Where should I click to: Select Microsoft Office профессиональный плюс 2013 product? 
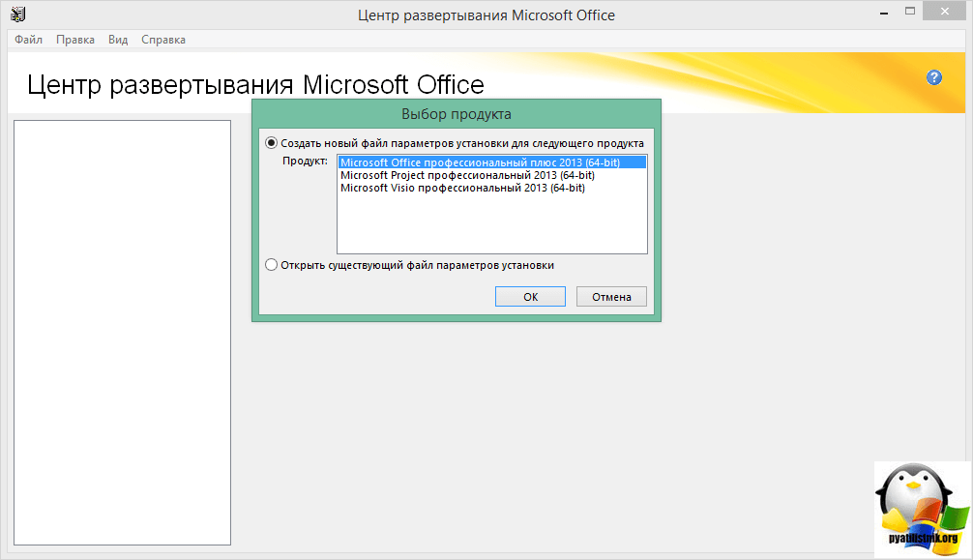tap(480, 162)
